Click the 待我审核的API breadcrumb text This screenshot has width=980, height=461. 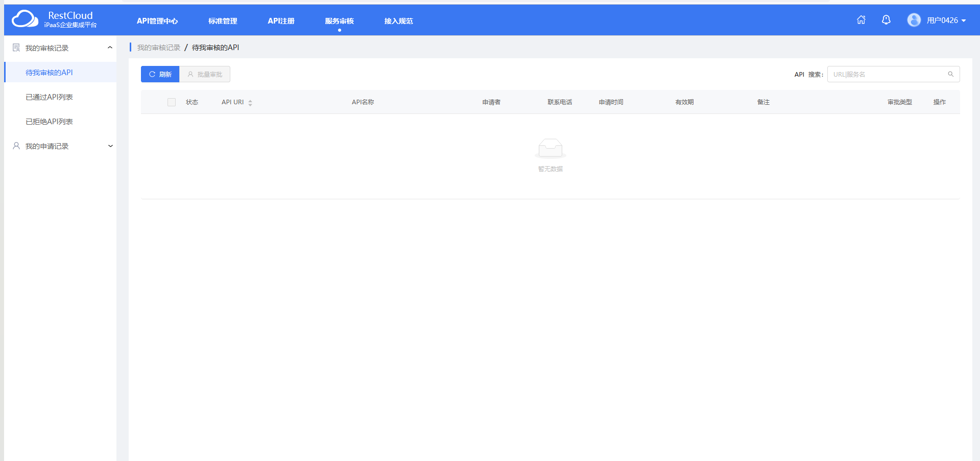[x=216, y=48]
